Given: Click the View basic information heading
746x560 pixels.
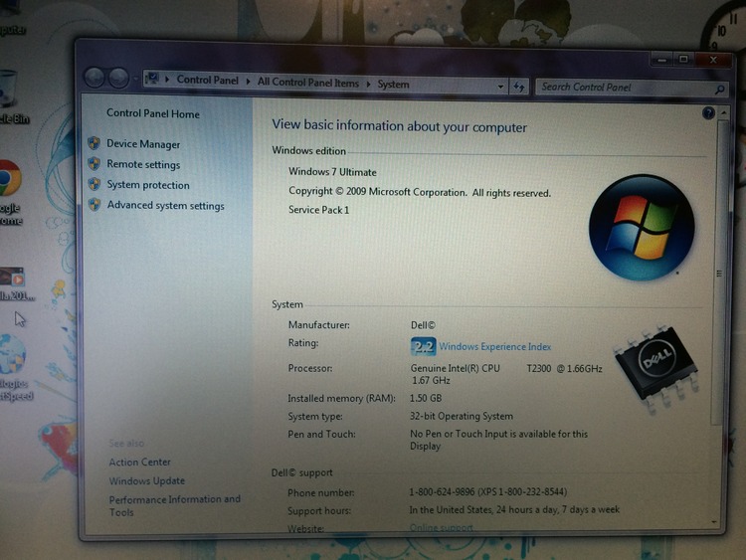Looking at the screenshot, I should [x=399, y=126].
